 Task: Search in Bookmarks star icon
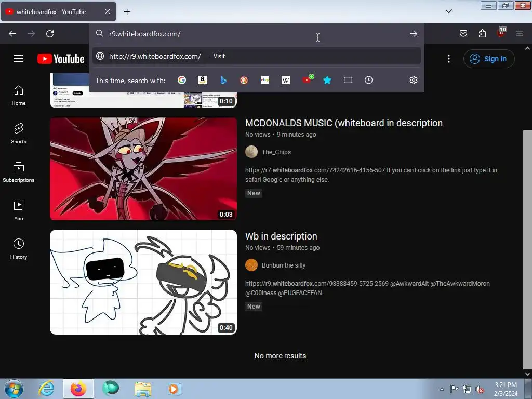327,80
